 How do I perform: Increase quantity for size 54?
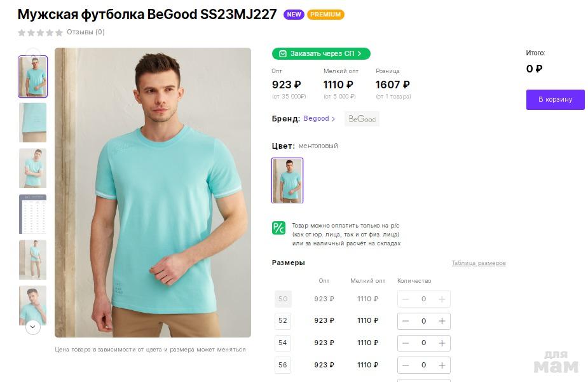tap(442, 343)
